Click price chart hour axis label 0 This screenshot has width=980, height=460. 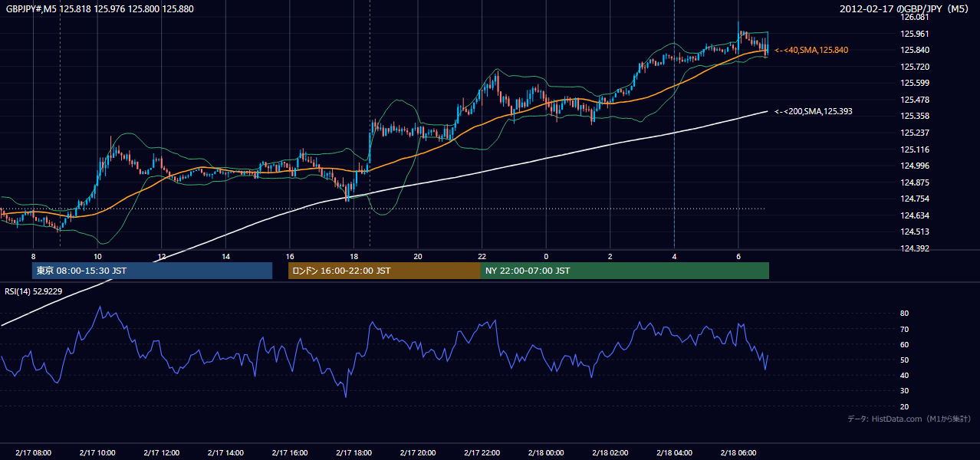546,256
